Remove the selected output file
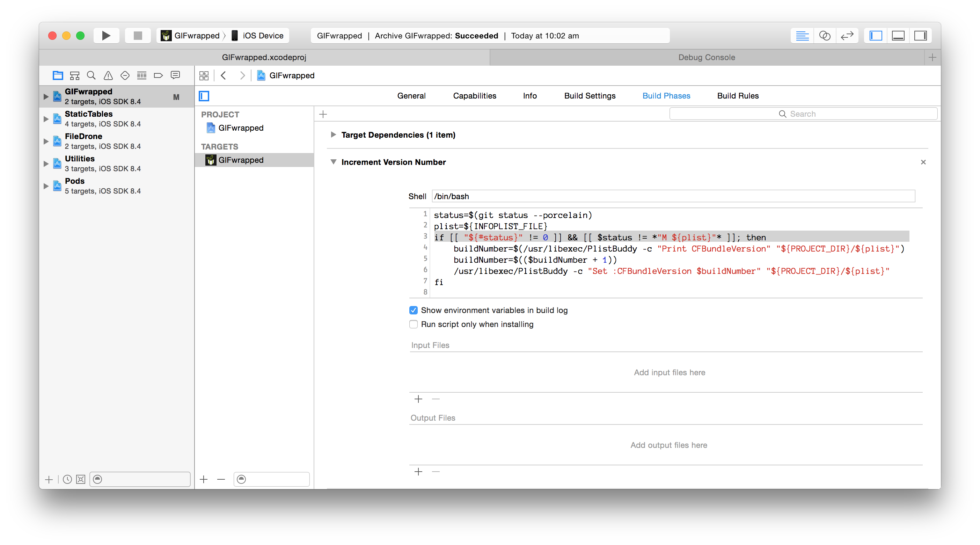This screenshot has height=545, width=980. click(436, 472)
